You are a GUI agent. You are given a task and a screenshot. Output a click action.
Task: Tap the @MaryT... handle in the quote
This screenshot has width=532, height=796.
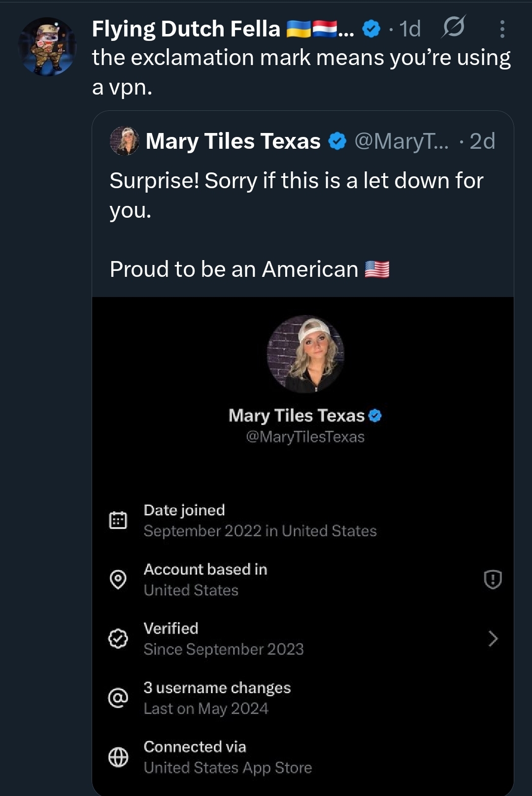tap(401, 141)
